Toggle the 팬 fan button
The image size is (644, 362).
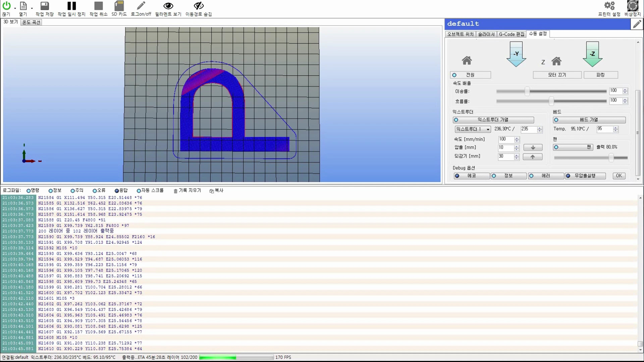click(574, 147)
